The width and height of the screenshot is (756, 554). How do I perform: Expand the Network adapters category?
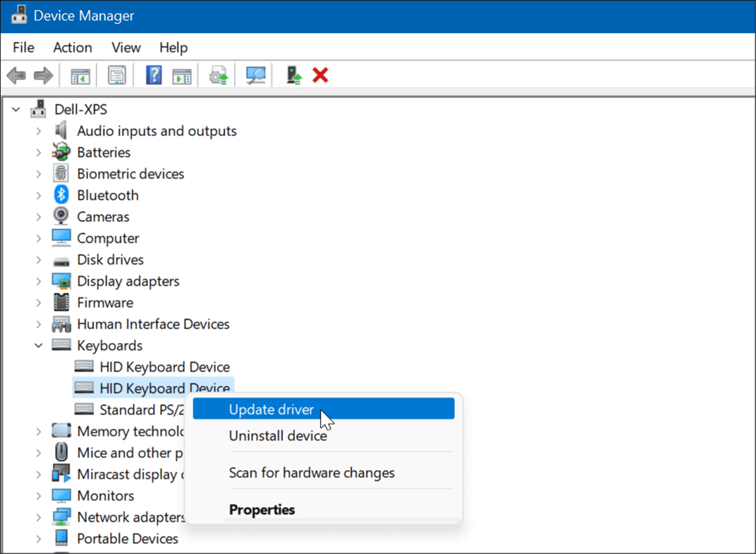coord(39,517)
